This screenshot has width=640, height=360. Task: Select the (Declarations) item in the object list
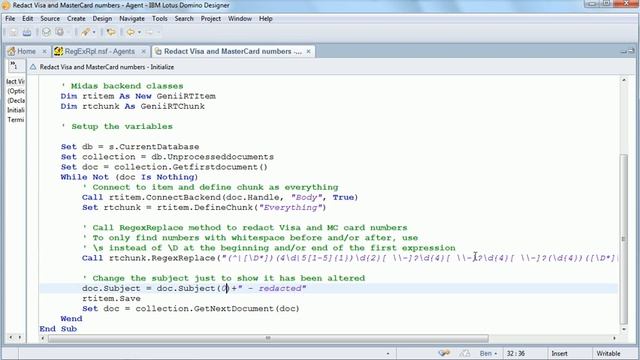click(x=16, y=100)
